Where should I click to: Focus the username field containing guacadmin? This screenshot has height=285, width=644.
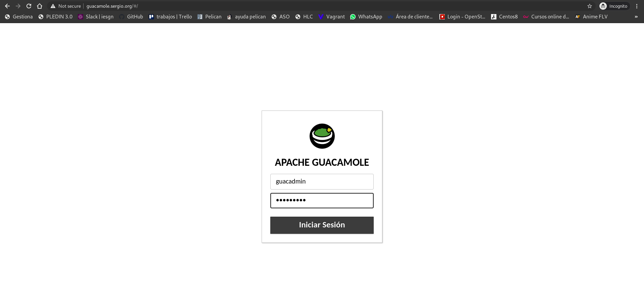click(x=322, y=182)
